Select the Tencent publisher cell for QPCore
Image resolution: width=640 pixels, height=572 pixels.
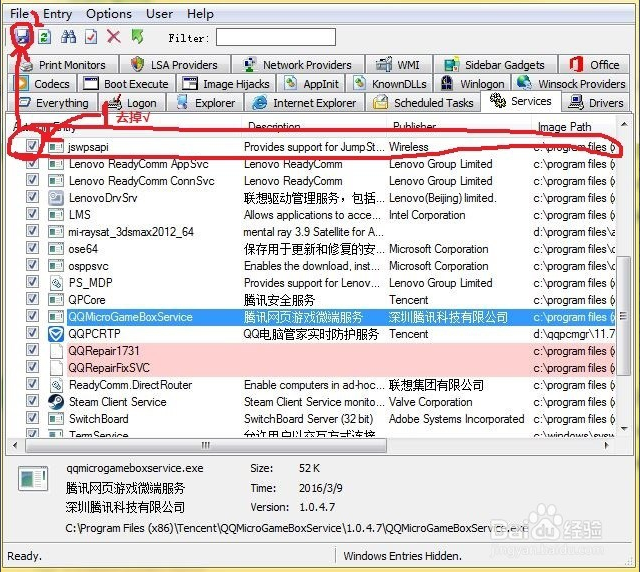408,300
